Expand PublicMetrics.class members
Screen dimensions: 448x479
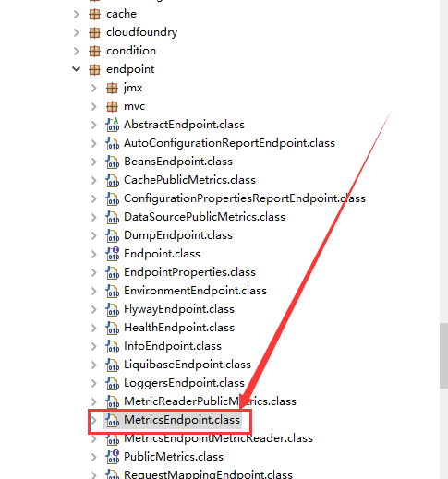[x=94, y=457]
